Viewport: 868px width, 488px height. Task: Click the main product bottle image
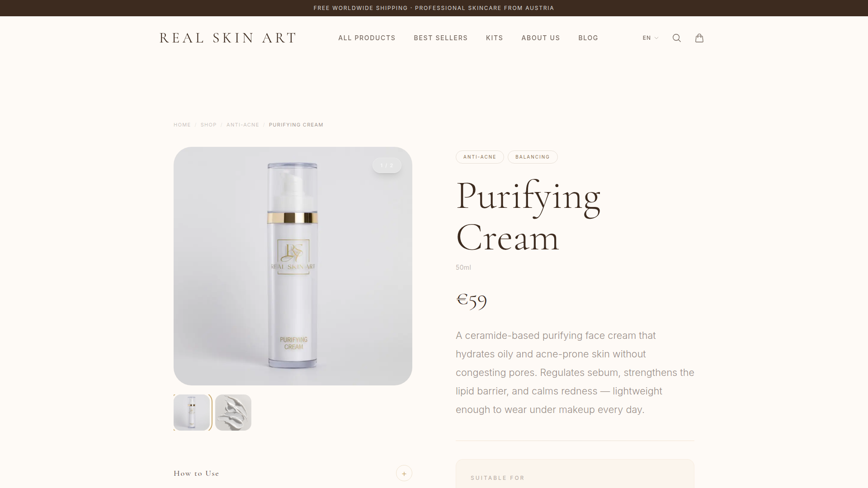click(293, 266)
